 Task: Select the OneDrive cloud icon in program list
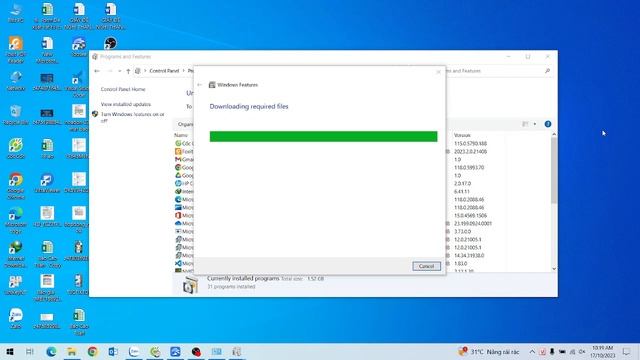(178, 223)
